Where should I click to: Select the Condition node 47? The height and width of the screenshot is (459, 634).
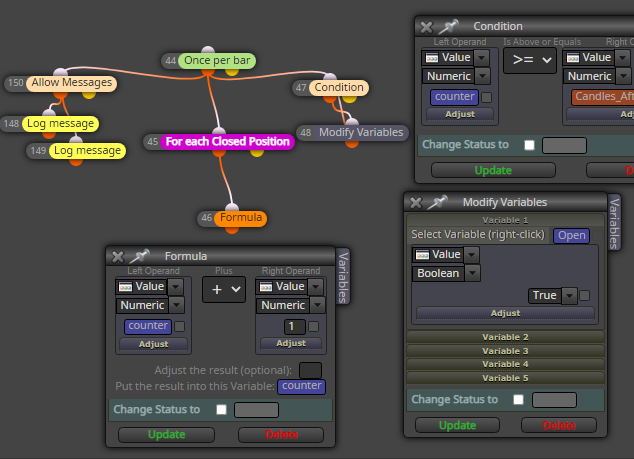(339, 87)
